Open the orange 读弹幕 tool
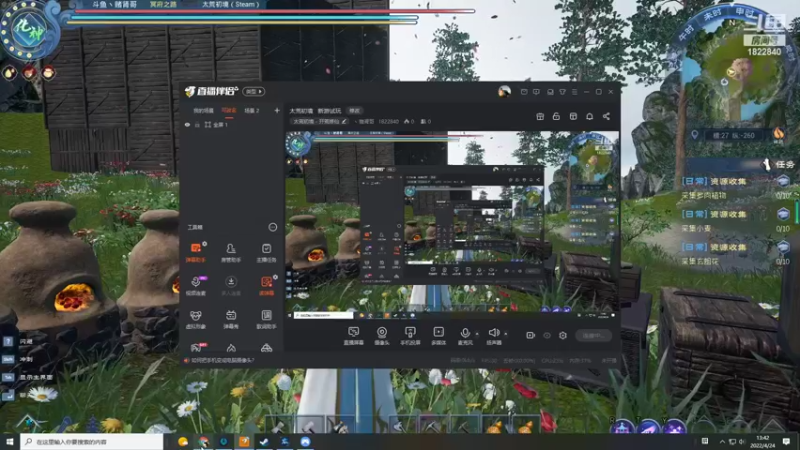The width and height of the screenshot is (800, 450). (266, 286)
